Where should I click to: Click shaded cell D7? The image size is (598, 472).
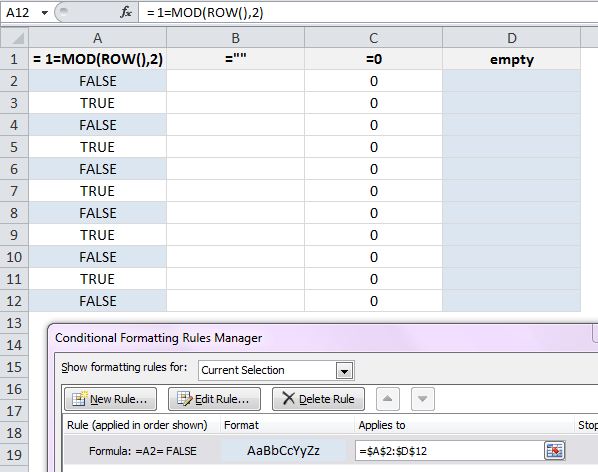pyautogui.click(x=511, y=191)
